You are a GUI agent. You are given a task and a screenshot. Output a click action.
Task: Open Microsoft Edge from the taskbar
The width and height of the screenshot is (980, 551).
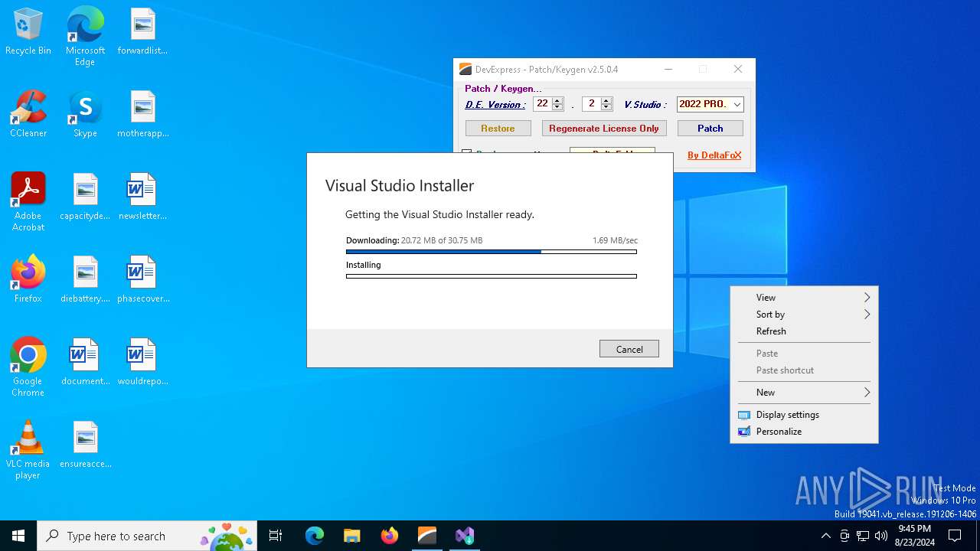(315, 536)
